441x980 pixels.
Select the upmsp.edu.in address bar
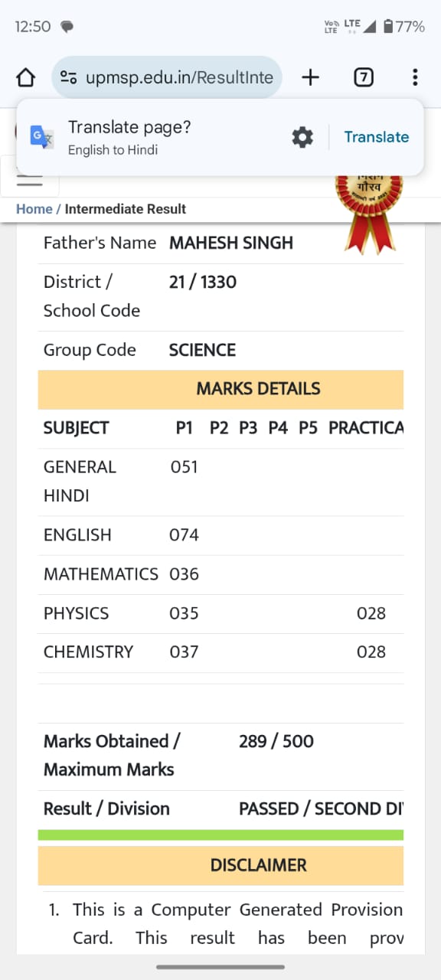click(x=168, y=77)
